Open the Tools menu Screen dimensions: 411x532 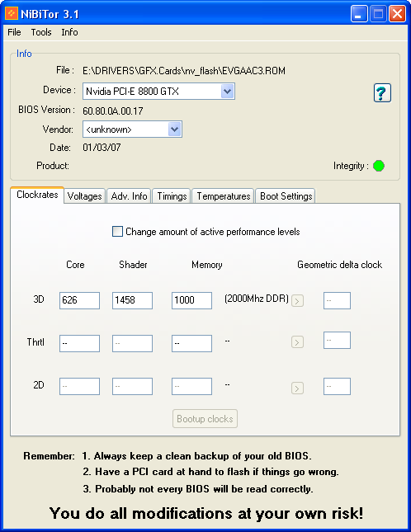click(x=41, y=32)
